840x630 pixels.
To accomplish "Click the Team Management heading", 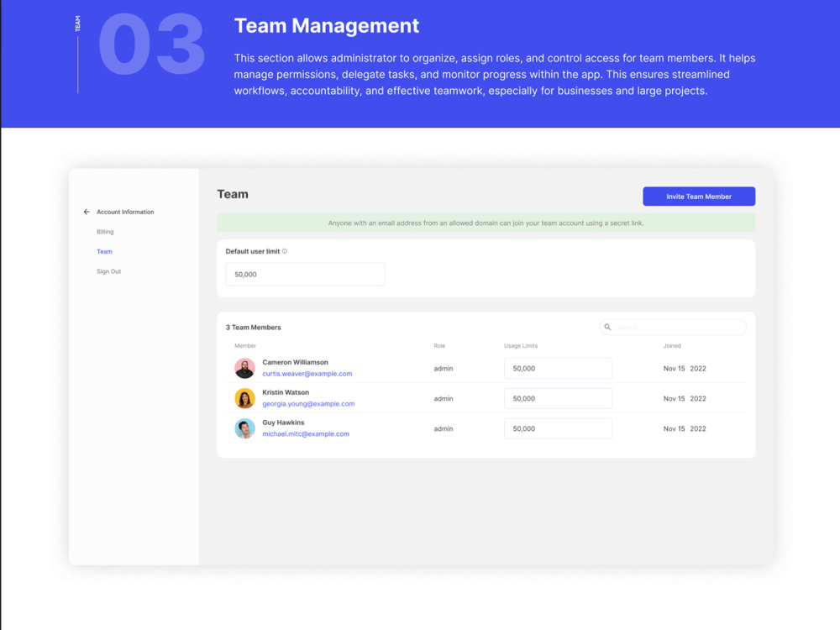I will (327, 26).
